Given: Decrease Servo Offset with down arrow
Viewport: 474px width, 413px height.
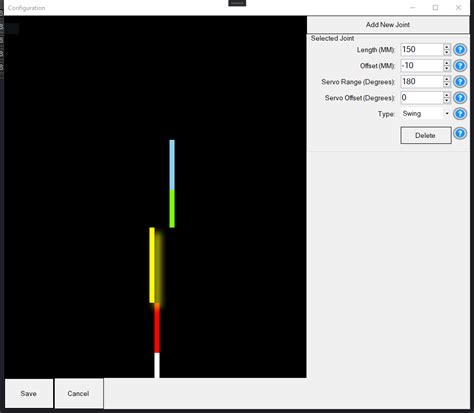Looking at the screenshot, I should click(447, 101).
